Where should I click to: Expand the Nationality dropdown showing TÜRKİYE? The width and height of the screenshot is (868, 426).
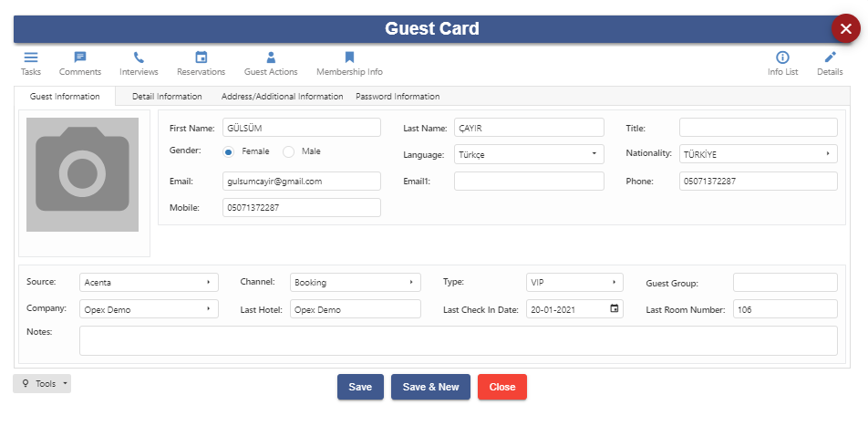759,154
